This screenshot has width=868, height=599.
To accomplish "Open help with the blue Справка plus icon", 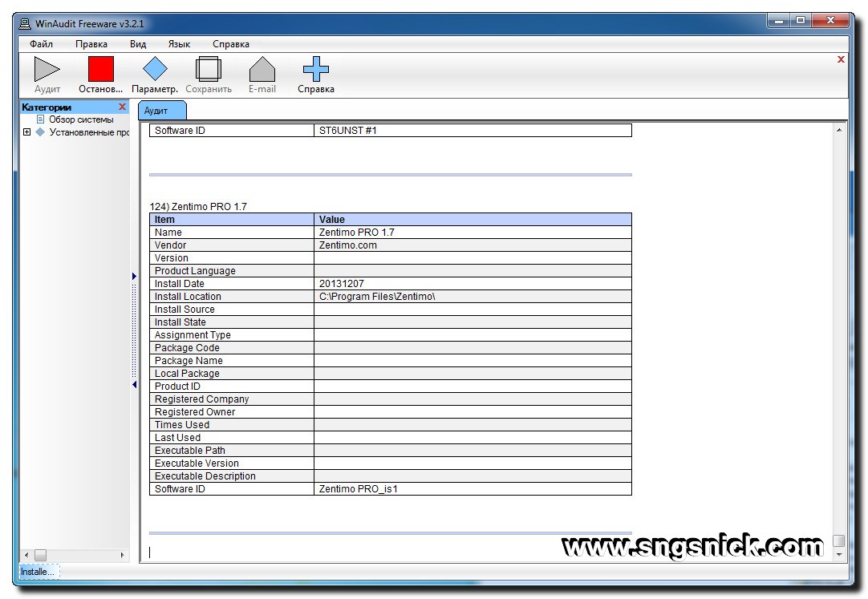I will [x=315, y=69].
